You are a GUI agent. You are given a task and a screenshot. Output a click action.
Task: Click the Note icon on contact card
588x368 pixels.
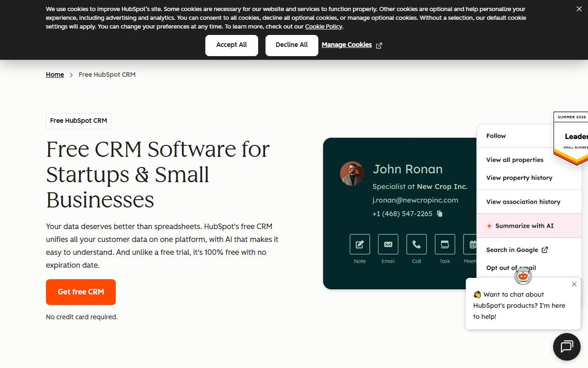pos(360,244)
